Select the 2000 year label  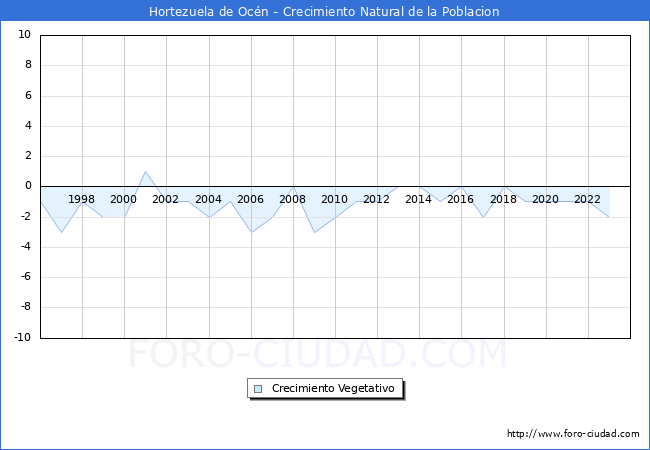click(x=124, y=199)
